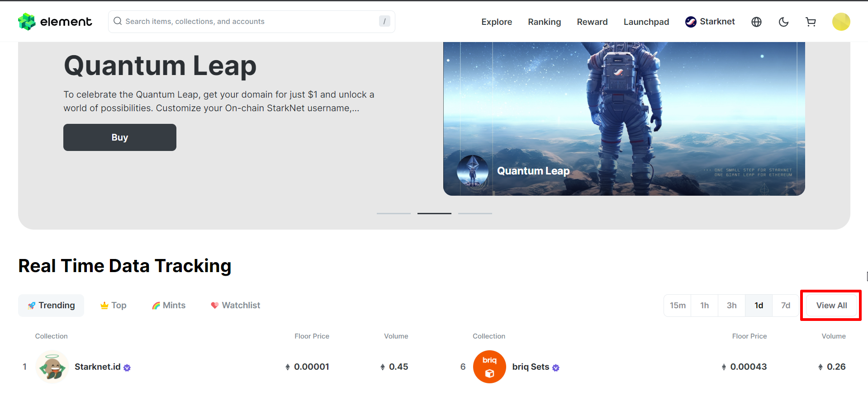Open the shopping cart
The height and width of the screenshot is (400, 868).
click(811, 22)
